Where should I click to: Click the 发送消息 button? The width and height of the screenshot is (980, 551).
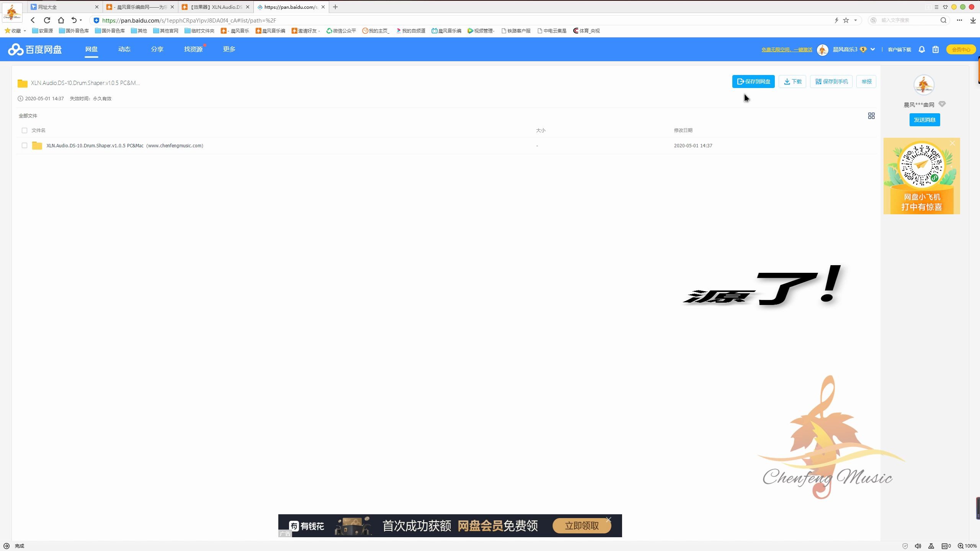point(925,120)
